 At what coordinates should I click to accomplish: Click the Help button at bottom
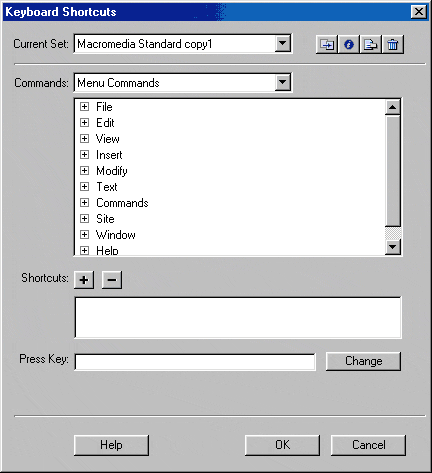(111, 445)
